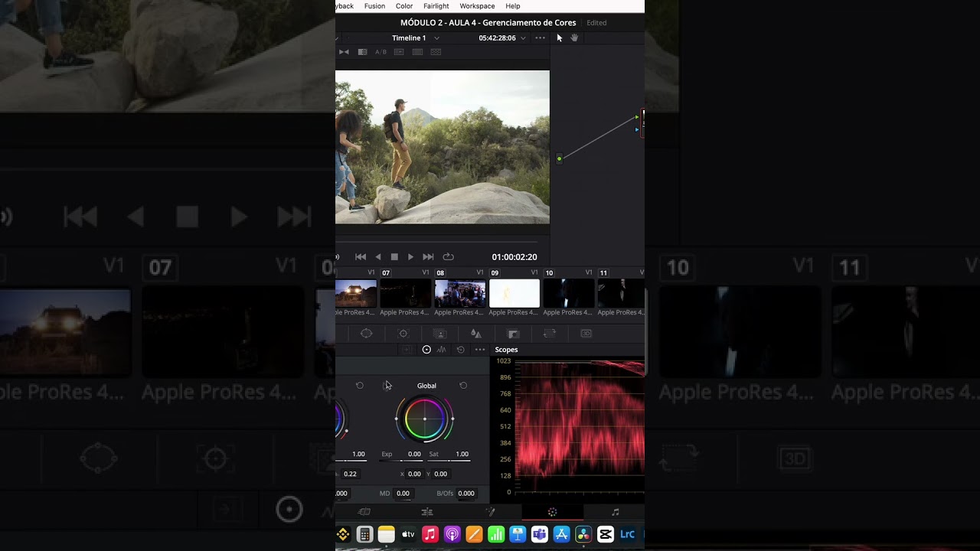Click the Global color wheel center

tap(425, 419)
